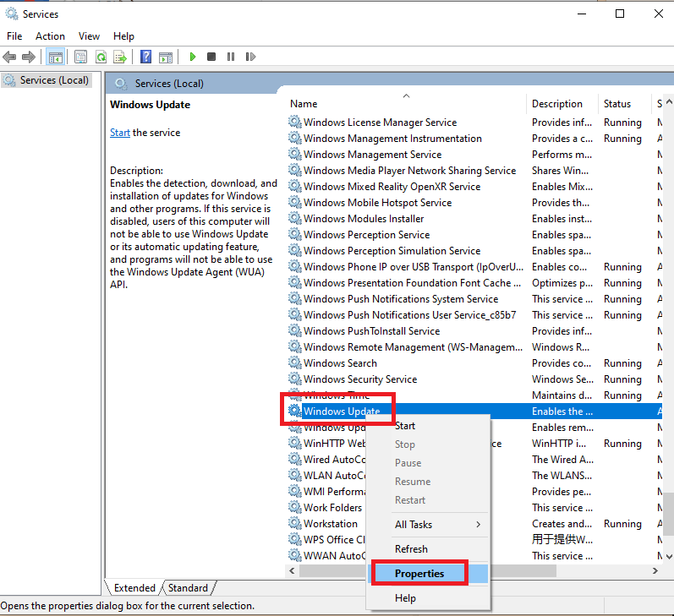This screenshot has width=674, height=616.
Task: Click the Back arrow in the toolbar
Action: coord(9,57)
